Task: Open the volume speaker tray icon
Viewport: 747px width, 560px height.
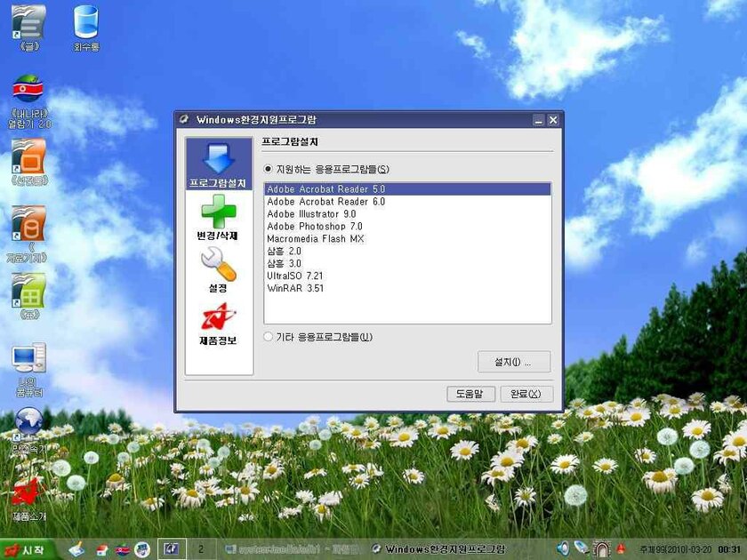Action: click(x=563, y=548)
